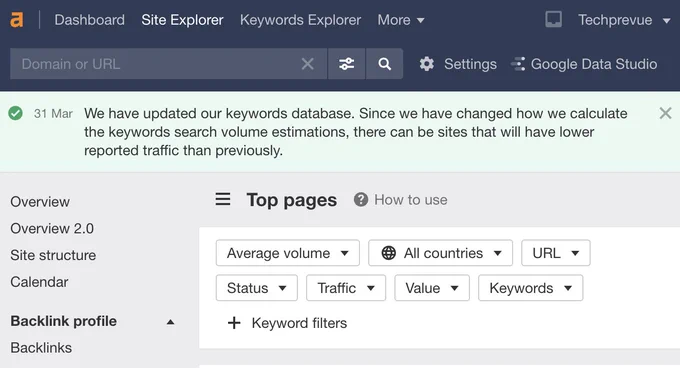This screenshot has height=368, width=680.
Task: Click the magnifying glass search button
Action: (384, 64)
